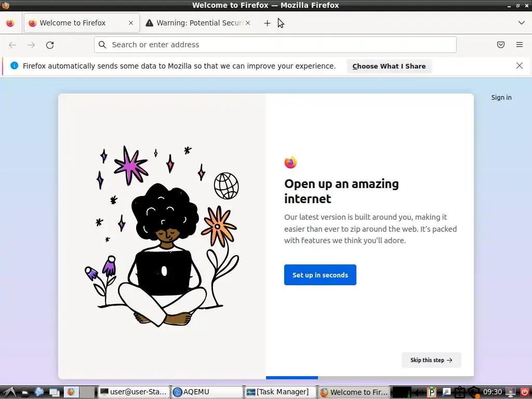Open the list all tabs dropdown

pyautogui.click(x=522, y=23)
